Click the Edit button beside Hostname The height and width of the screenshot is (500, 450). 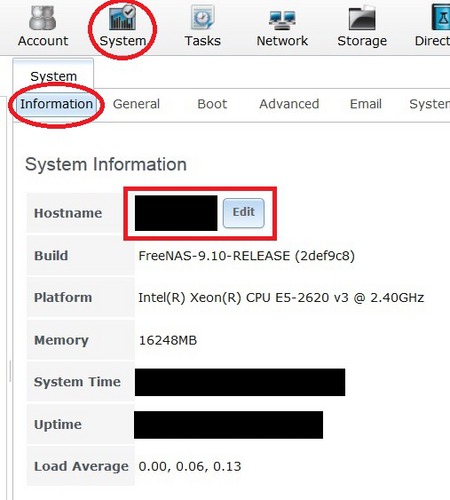coord(244,213)
